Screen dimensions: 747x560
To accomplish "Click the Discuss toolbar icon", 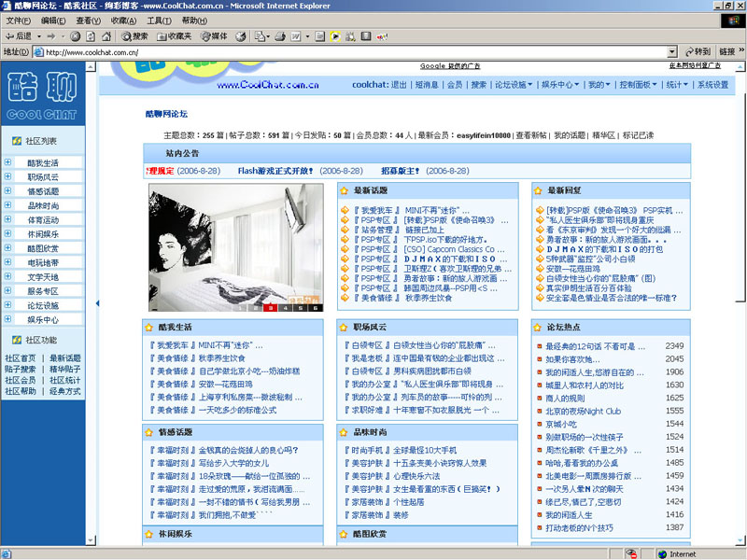I will [x=320, y=36].
